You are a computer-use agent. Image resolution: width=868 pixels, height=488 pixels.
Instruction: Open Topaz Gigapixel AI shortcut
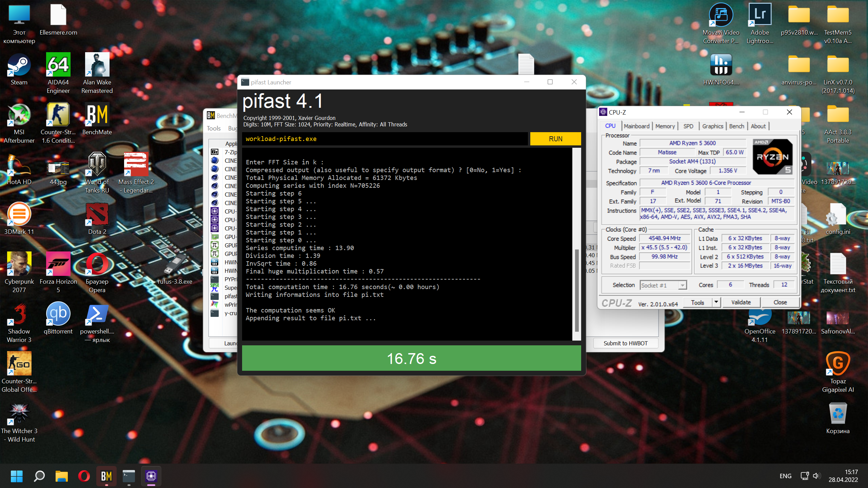838,372
